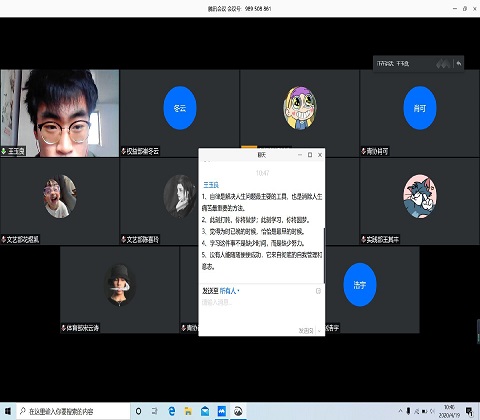Click chat message numbered 4

(253, 243)
